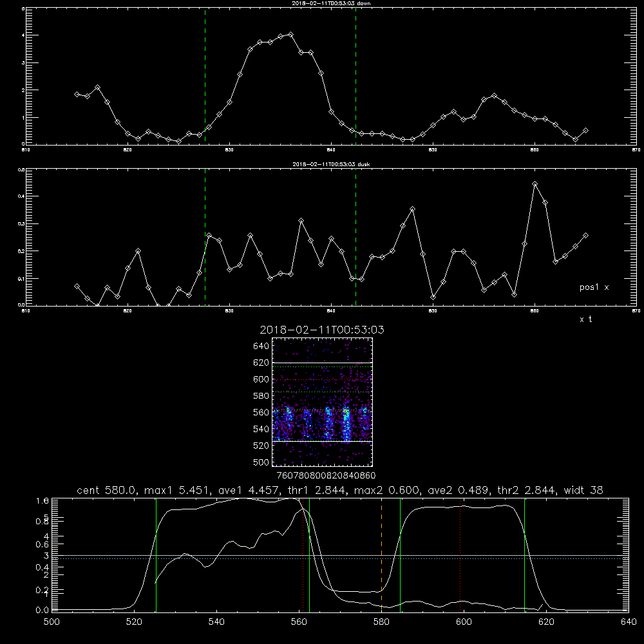Click the first diamond data point of the dawn curve
This screenshot has width=644, height=644.
coord(77,94)
